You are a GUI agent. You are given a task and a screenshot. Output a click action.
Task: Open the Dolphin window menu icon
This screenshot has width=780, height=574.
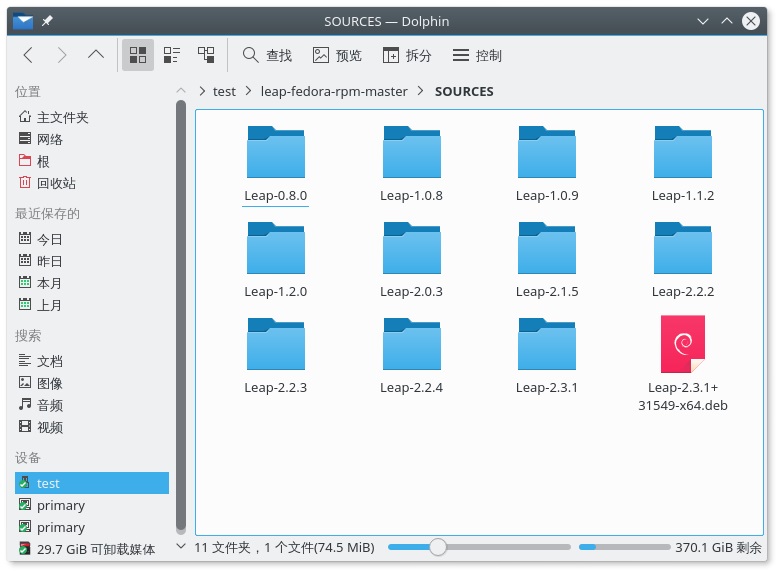click(x=23, y=21)
